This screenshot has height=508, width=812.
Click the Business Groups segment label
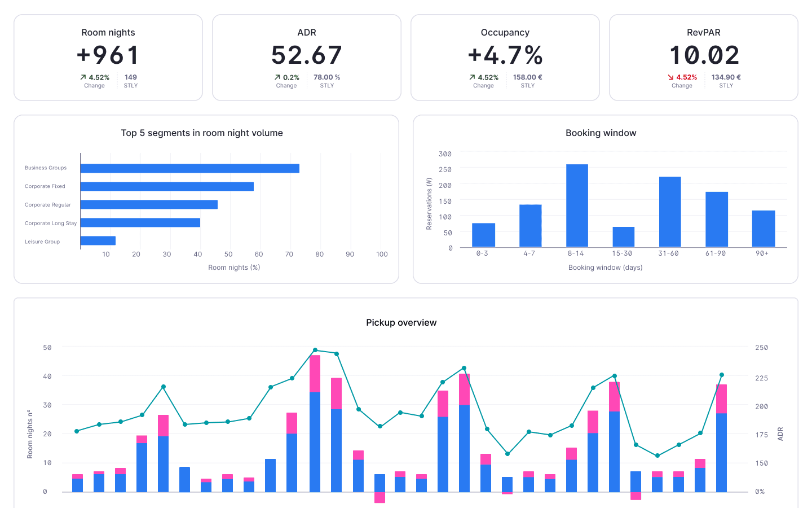(46, 168)
